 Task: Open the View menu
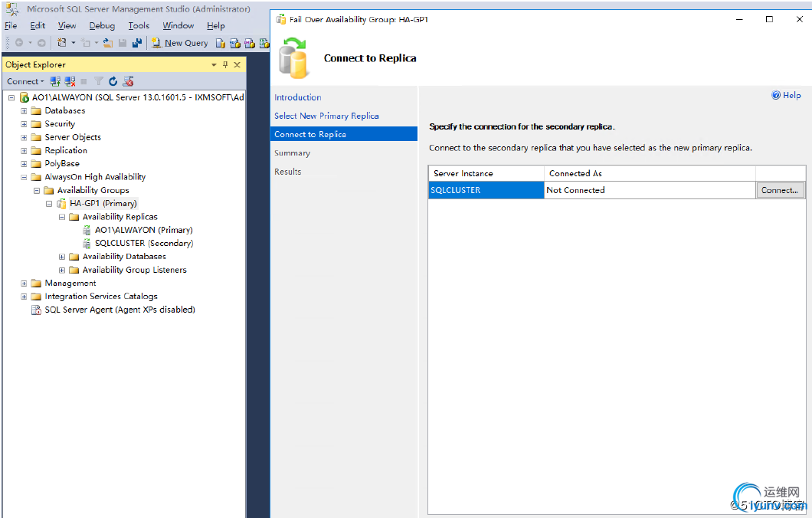coord(67,25)
